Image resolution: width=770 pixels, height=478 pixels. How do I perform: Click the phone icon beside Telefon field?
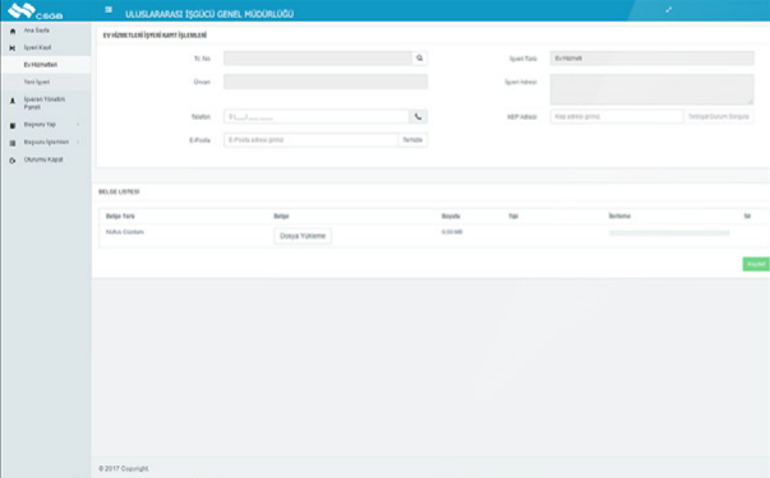coord(418,116)
